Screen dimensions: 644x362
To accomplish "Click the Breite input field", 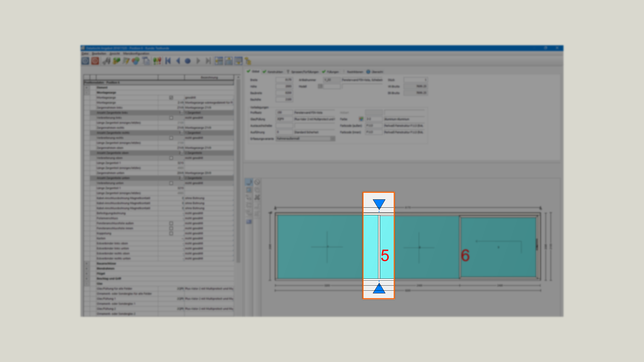I will coord(284,80).
